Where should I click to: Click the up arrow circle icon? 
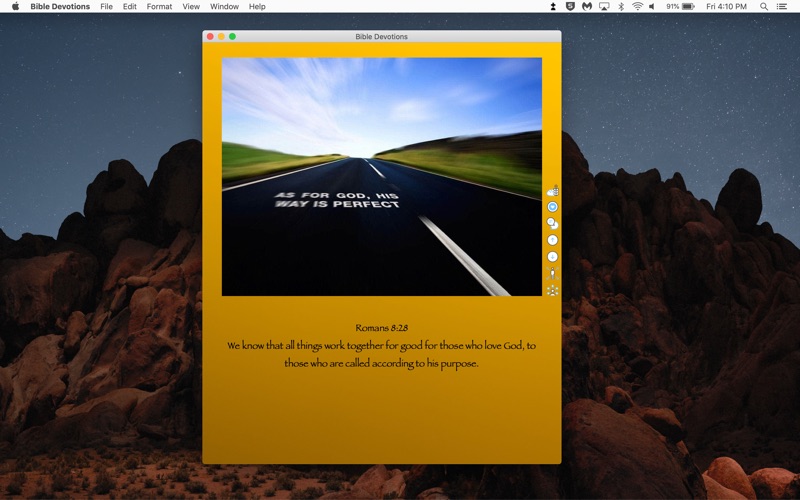click(553, 240)
